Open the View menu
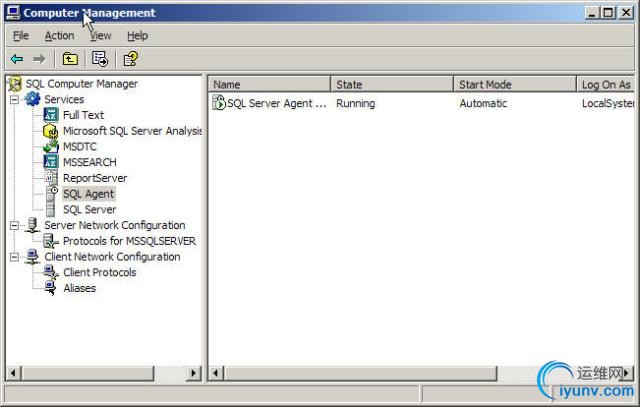This screenshot has width=640, height=407. tap(100, 36)
